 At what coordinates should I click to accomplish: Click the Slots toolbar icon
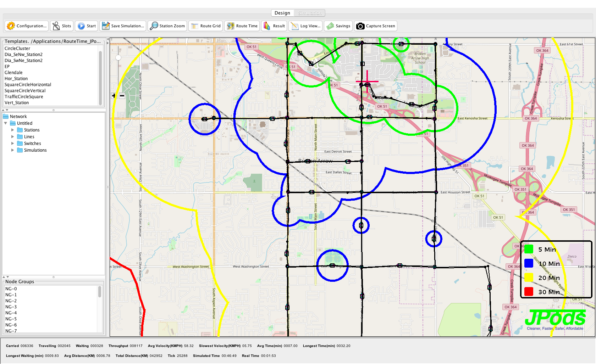click(56, 26)
